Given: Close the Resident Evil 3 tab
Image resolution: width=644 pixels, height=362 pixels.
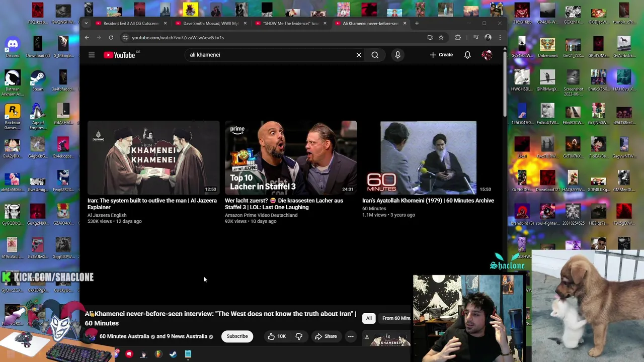Looking at the screenshot, I should (x=165, y=23).
